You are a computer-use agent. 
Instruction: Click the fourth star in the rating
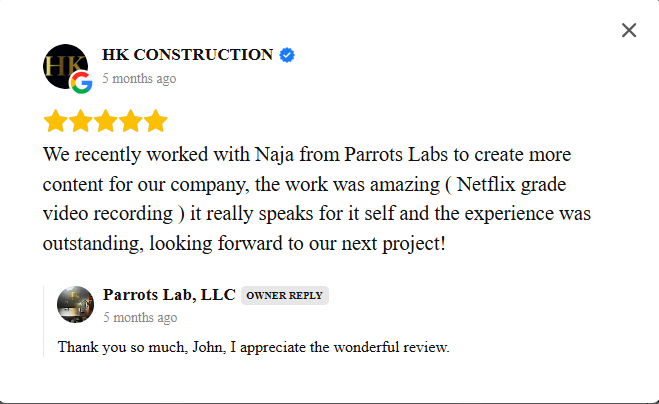(x=130, y=122)
